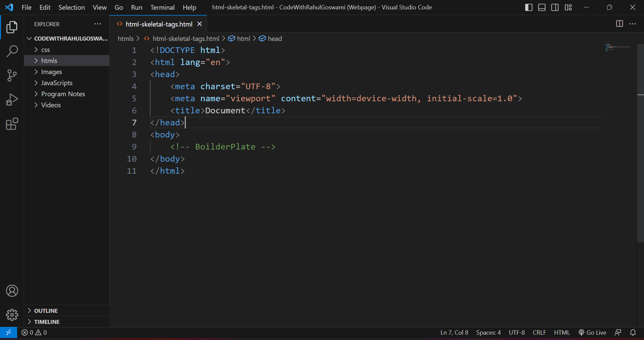Expand the TIMELINE section
Viewport: 644px width, 340px height.
67,322
